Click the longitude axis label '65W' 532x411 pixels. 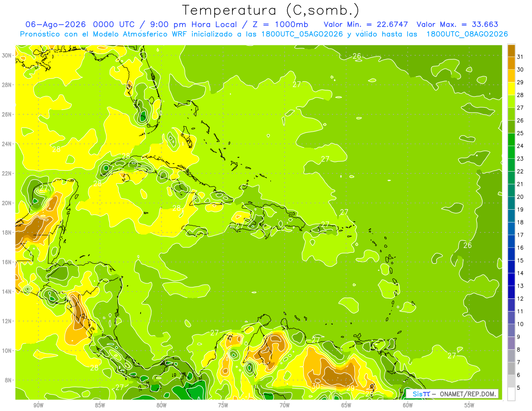(346, 405)
